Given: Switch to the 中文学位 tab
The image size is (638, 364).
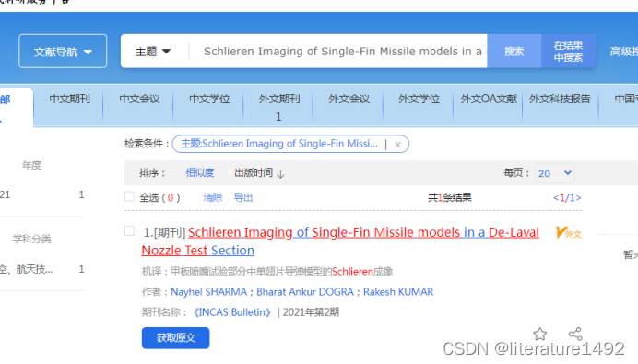Looking at the screenshot, I should [x=209, y=100].
